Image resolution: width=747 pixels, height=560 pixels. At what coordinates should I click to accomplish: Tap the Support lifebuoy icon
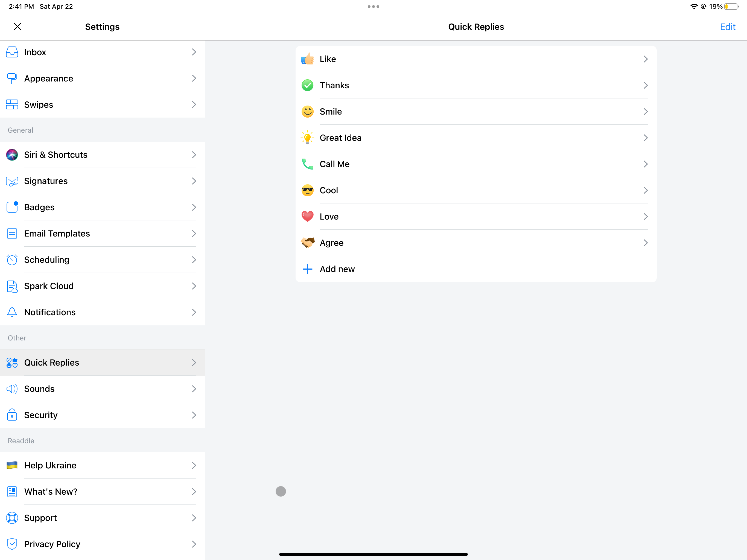point(12,518)
